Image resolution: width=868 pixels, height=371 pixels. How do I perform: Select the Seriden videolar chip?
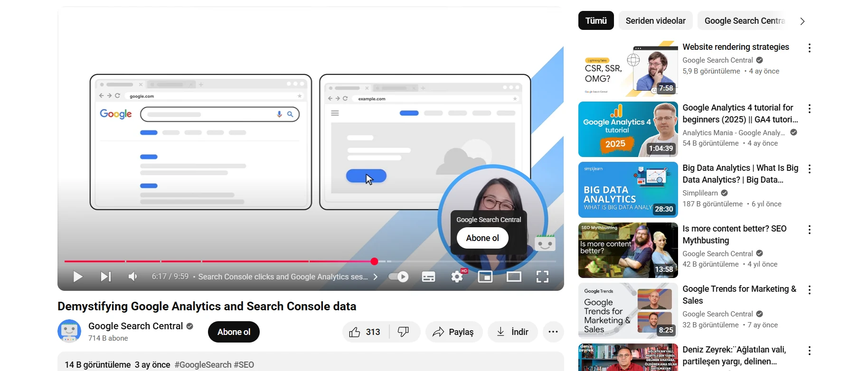(655, 21)
